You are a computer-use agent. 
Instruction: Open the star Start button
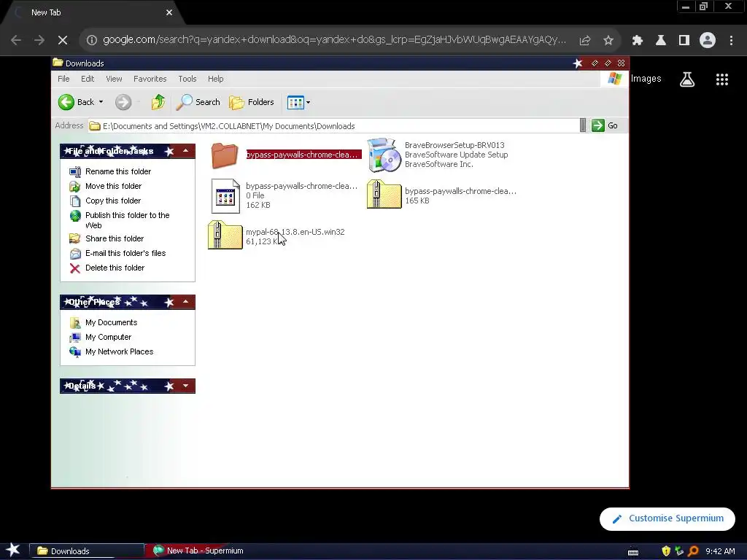13,550
